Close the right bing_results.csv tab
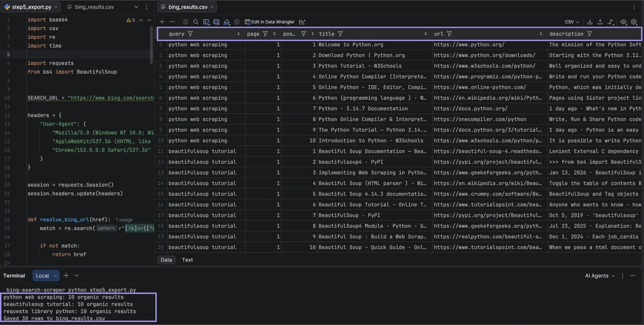Viewport: 644px width, 325px height. click(x=212, y=7)
